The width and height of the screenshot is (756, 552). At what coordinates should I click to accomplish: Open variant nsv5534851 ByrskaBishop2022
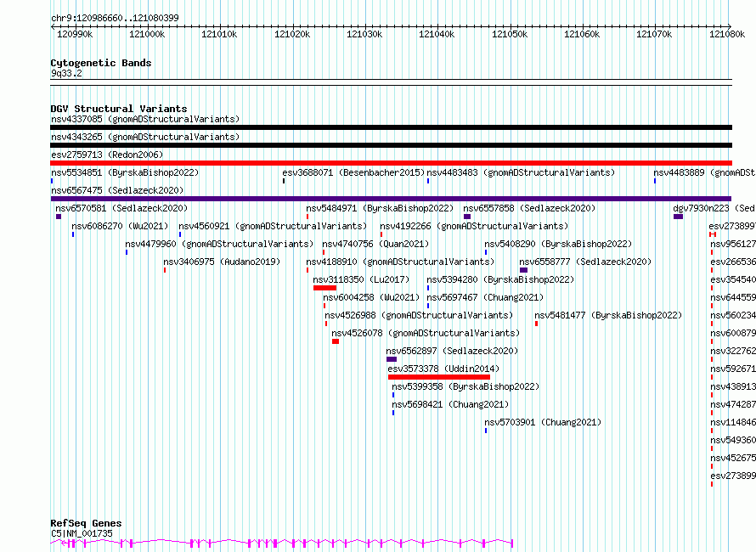point(125,172)
